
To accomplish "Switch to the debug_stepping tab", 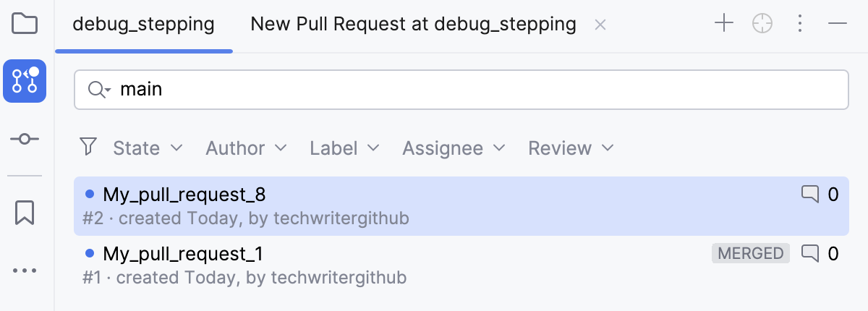I will [144, 25].
